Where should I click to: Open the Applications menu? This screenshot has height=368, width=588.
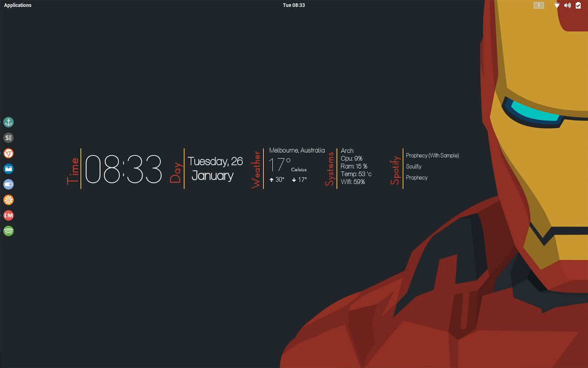point(18,5)
